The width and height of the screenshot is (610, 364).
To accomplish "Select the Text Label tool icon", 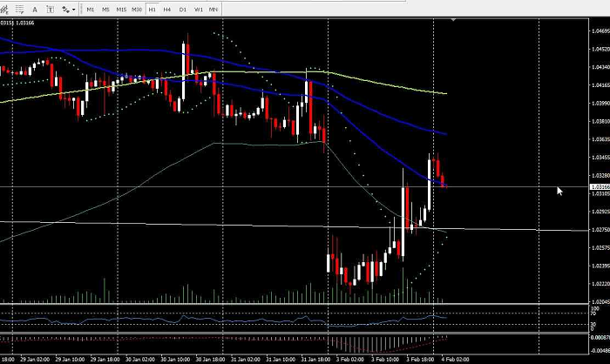I will (x=50, y=9).
